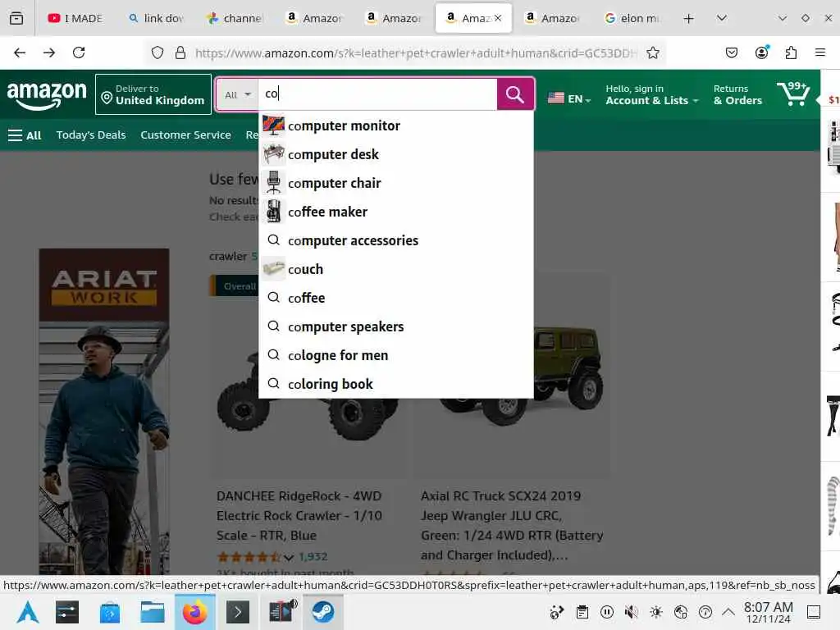Open the EN language dropdown

coord(569,98)
